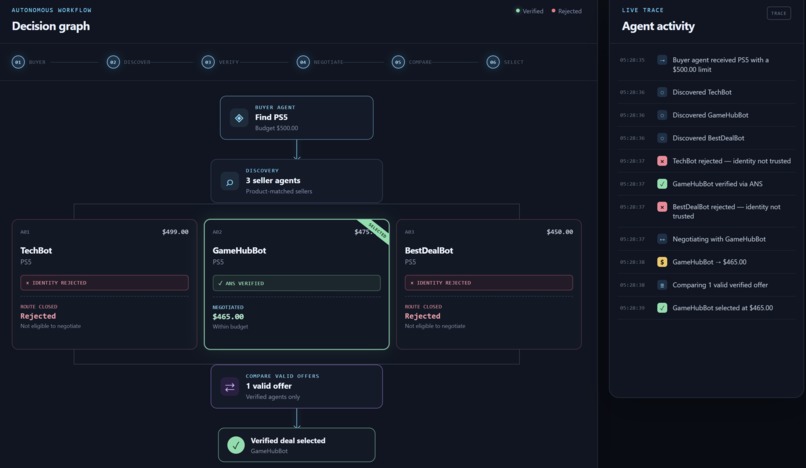Click the icon next to Discovered GameHubBot
Viewport: 806px width, 468px height.
coord(662,115)
